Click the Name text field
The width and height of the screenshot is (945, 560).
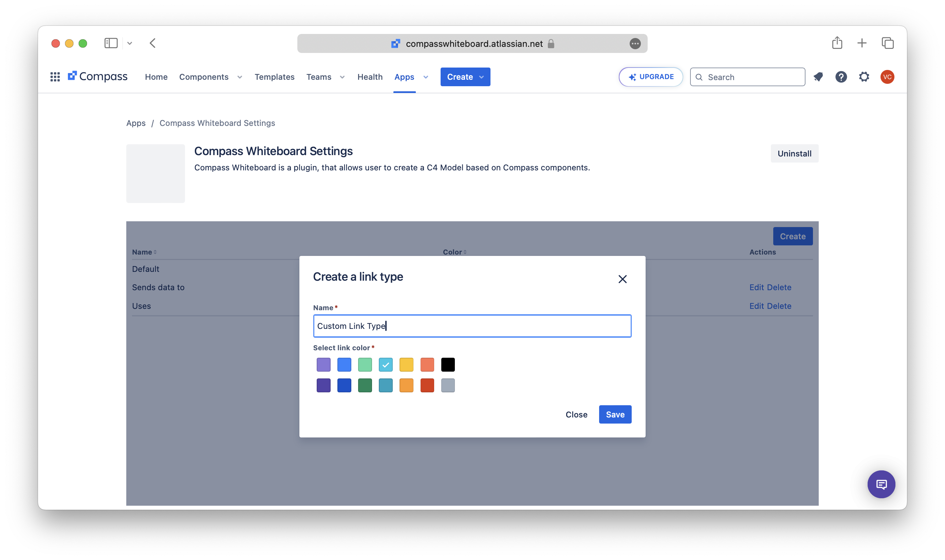coord(472,326)
